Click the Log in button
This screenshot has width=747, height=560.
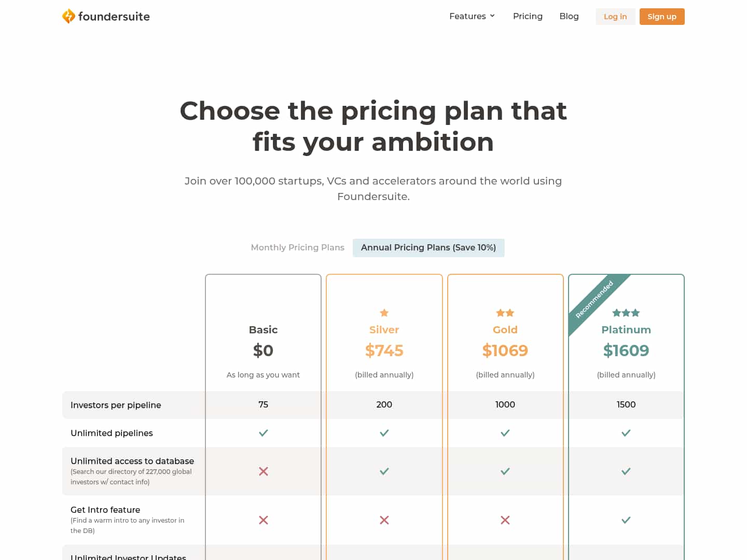click(615, 17)
